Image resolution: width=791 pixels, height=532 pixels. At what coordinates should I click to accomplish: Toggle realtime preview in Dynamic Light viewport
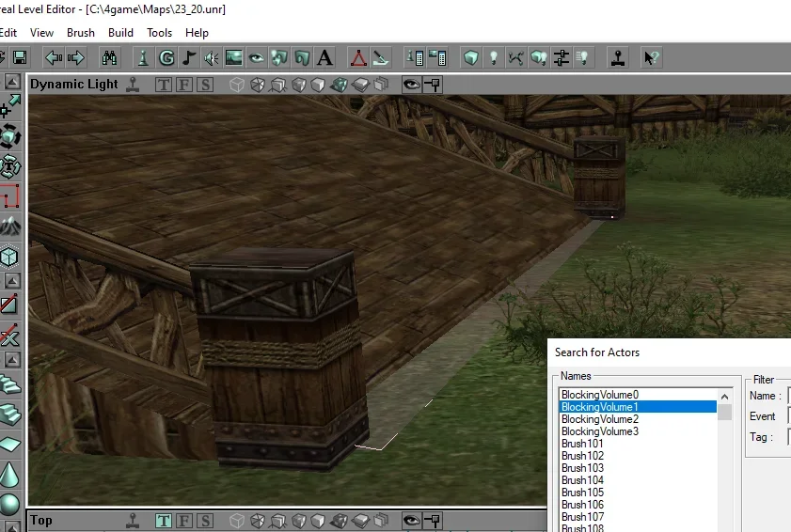pyautogui.click(x=133, y=85)
